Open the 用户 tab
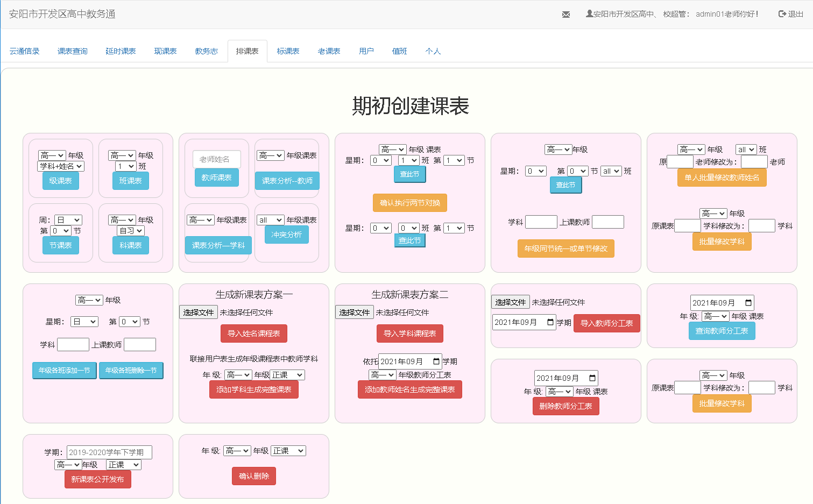The image size is (813, 504). point(366,51)
